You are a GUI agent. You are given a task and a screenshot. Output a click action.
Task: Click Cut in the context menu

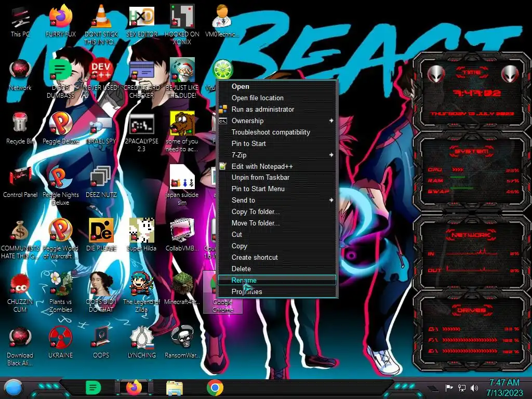[x=277, y=234]
